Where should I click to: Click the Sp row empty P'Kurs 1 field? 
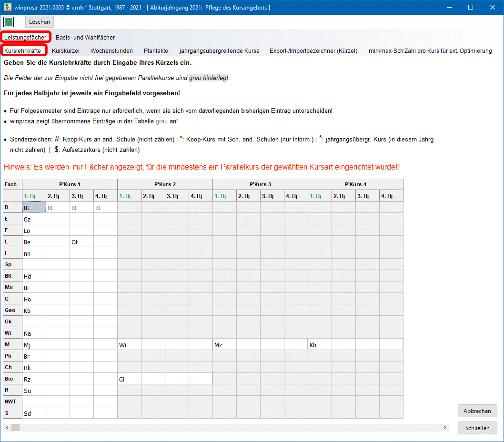(x=34, y=265)
